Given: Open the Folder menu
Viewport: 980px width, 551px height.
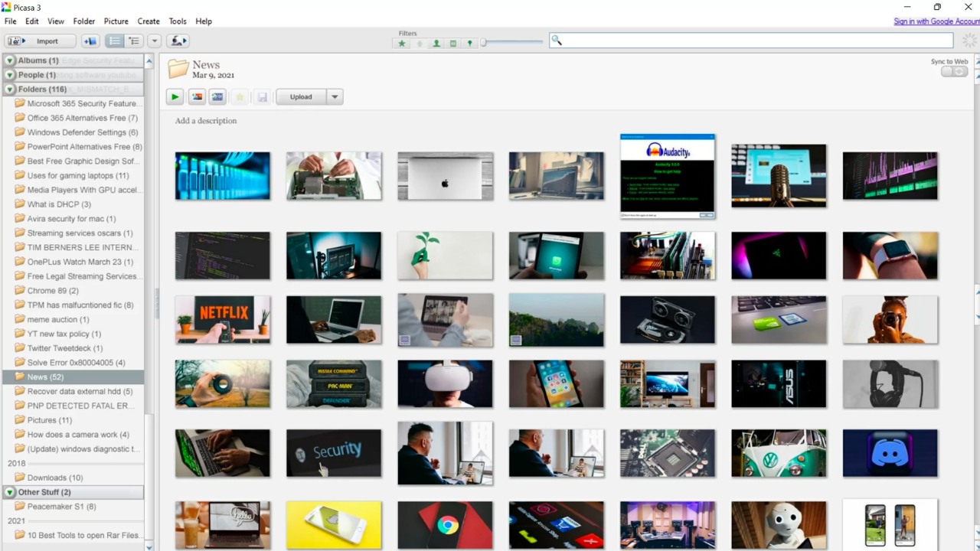Looking at the screenshot, I should coord(84,21).
